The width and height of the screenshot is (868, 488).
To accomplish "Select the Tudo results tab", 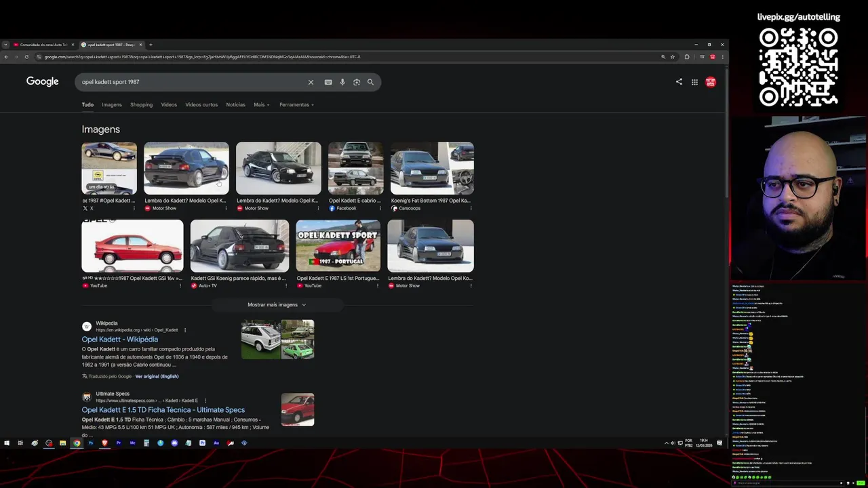I will tap(87, 105).
